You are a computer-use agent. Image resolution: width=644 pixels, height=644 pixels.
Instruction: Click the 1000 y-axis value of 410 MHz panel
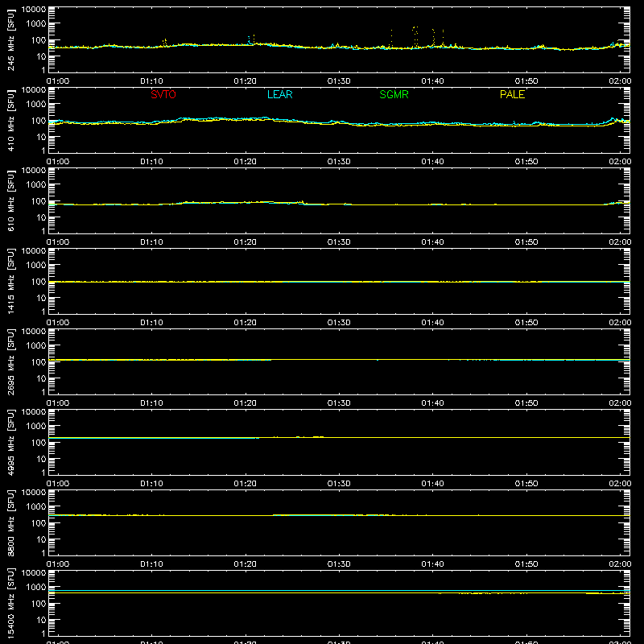pyautogui.click(x=36, y=105)
